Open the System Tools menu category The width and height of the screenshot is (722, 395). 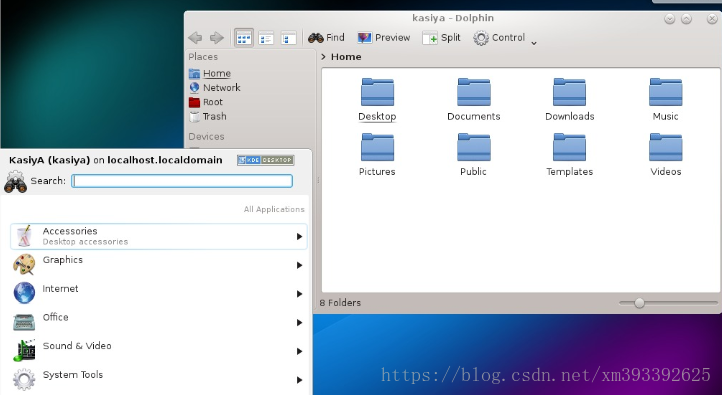tap(158, 380)
